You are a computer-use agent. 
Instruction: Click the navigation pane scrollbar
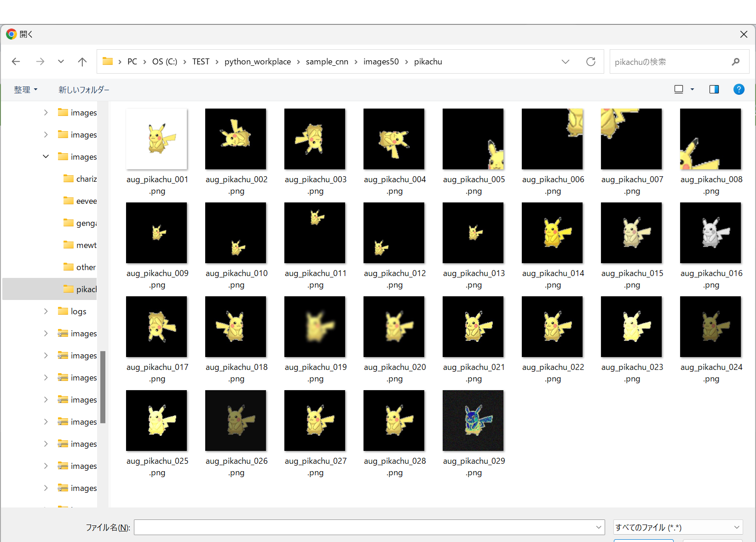[103, 386]
